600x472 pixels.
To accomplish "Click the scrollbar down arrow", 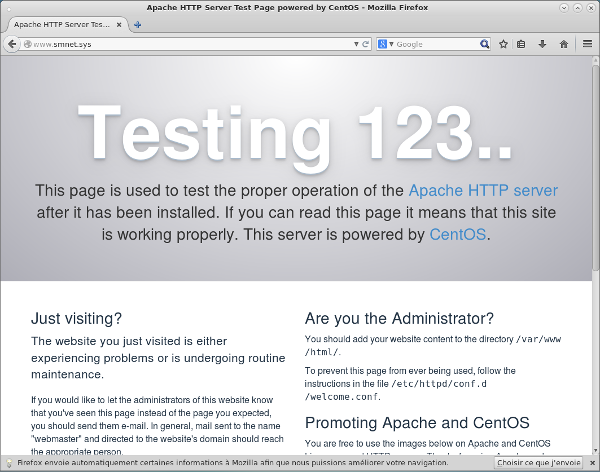I will click(595, 451).
